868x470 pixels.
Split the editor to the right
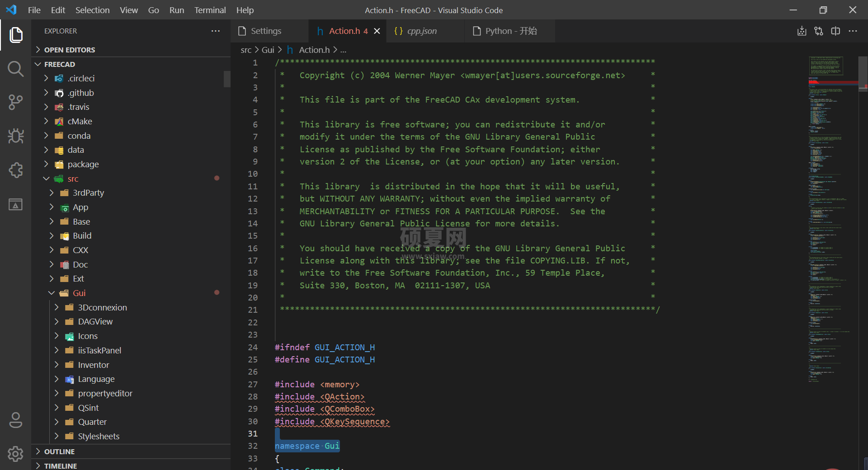tap(836, 31)
